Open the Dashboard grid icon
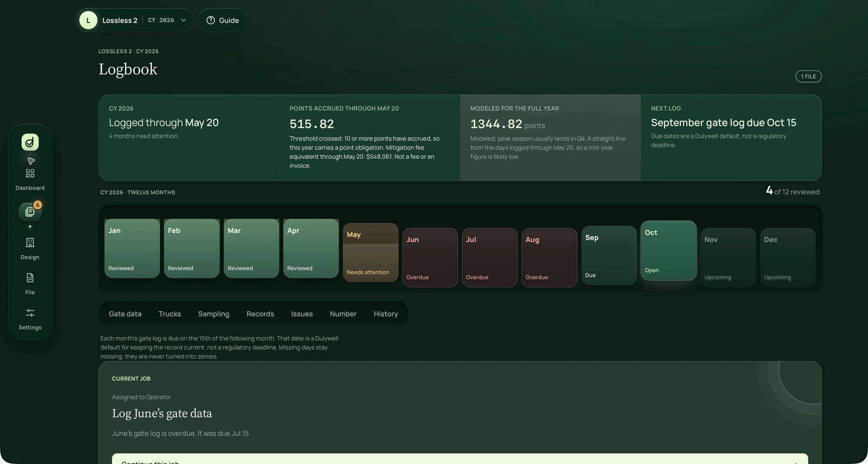Image resolution: width=868 pixels, height=464 pixels. point(30,173)
